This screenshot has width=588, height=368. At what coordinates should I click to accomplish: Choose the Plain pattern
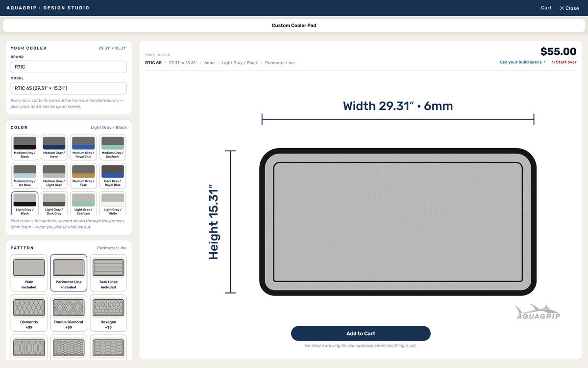[29, 273]
